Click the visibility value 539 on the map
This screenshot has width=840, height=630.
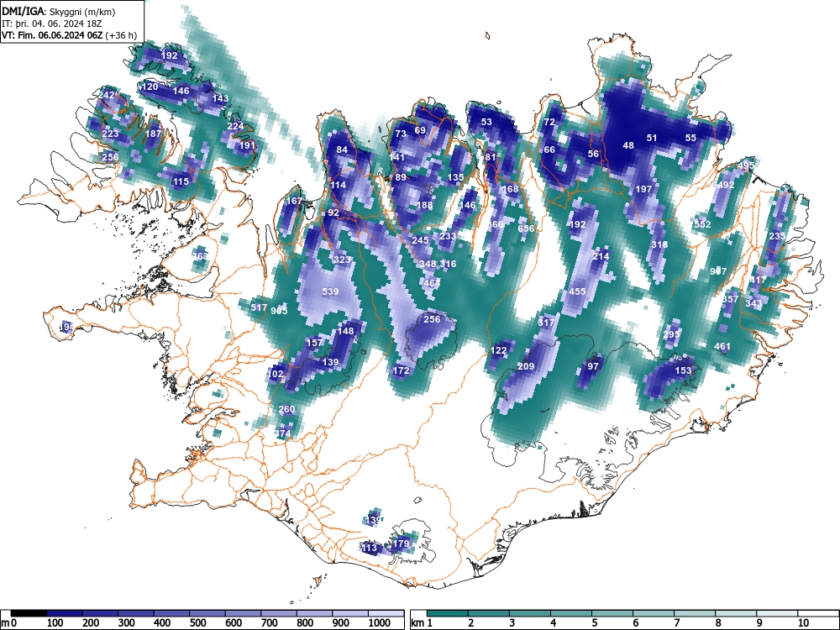(x=330, y=291)
